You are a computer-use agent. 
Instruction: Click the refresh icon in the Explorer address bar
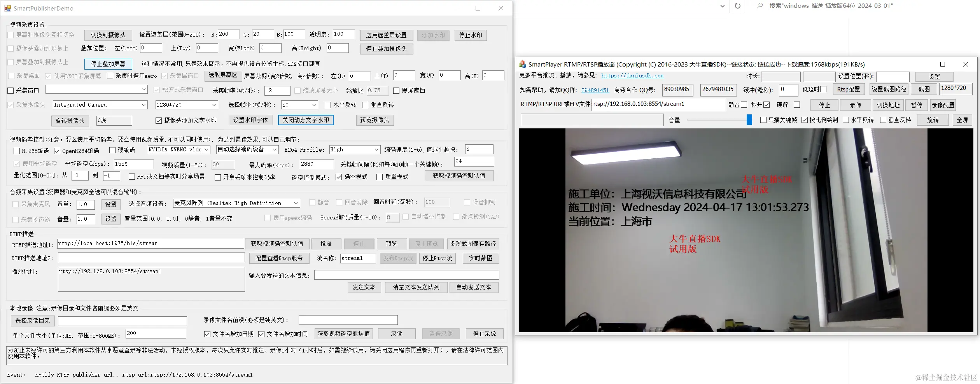[737, 6]
